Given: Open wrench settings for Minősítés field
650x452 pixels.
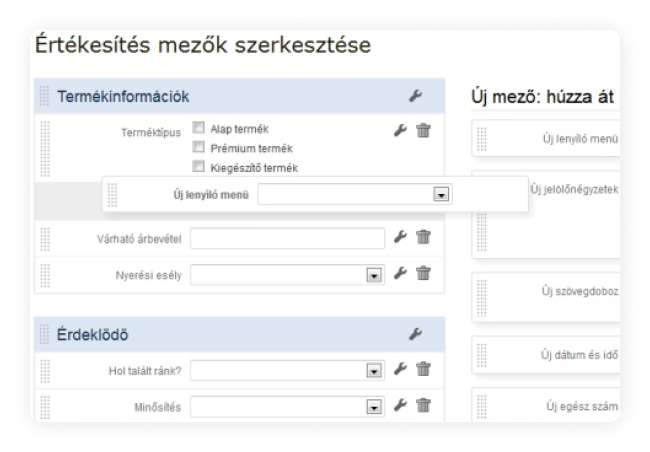Looking at the screenshot, I should 400,405.
